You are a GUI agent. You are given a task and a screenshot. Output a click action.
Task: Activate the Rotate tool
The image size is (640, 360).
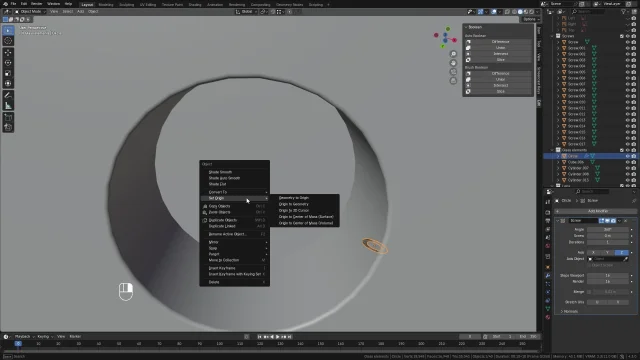(8, 63)
